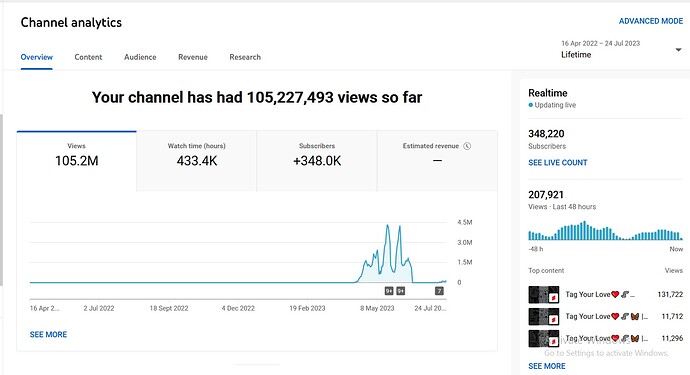Click the top content title with 11,712 views
This screenshot has height=375, width=690.
click(x=606, y=316)
